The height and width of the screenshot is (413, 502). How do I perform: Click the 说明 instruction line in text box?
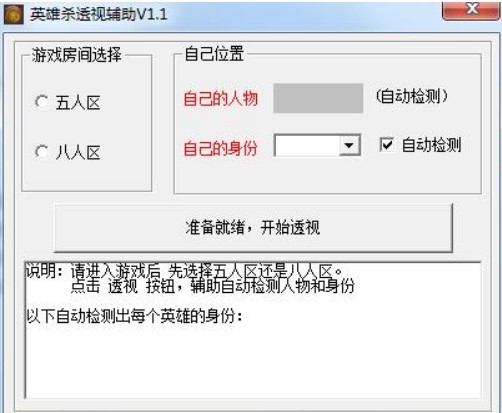coord(184,271)
